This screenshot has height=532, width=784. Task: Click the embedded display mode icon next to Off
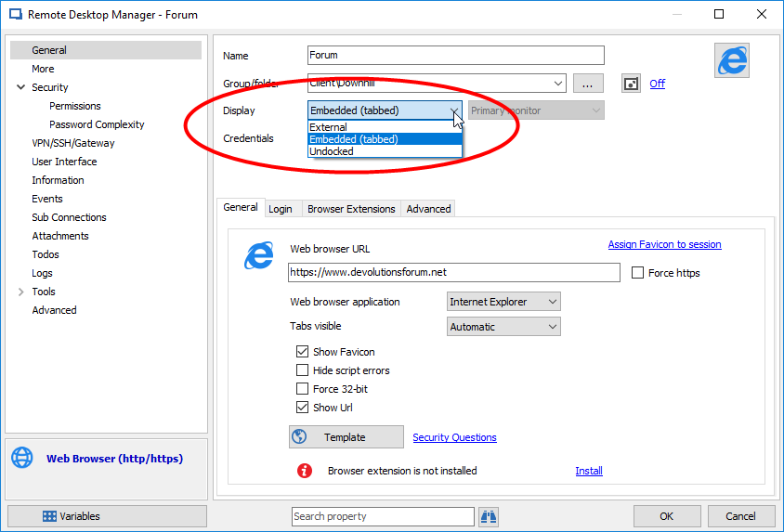[631, 84]
